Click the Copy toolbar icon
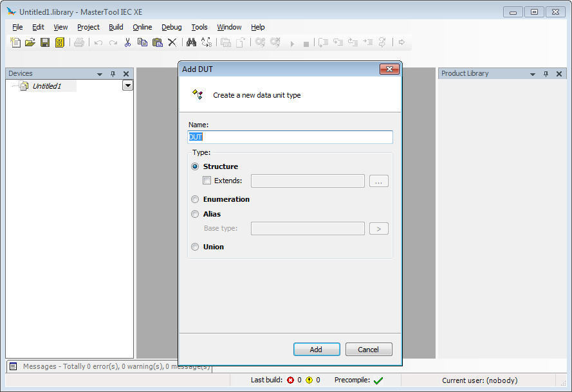 [x=142, y=42]
